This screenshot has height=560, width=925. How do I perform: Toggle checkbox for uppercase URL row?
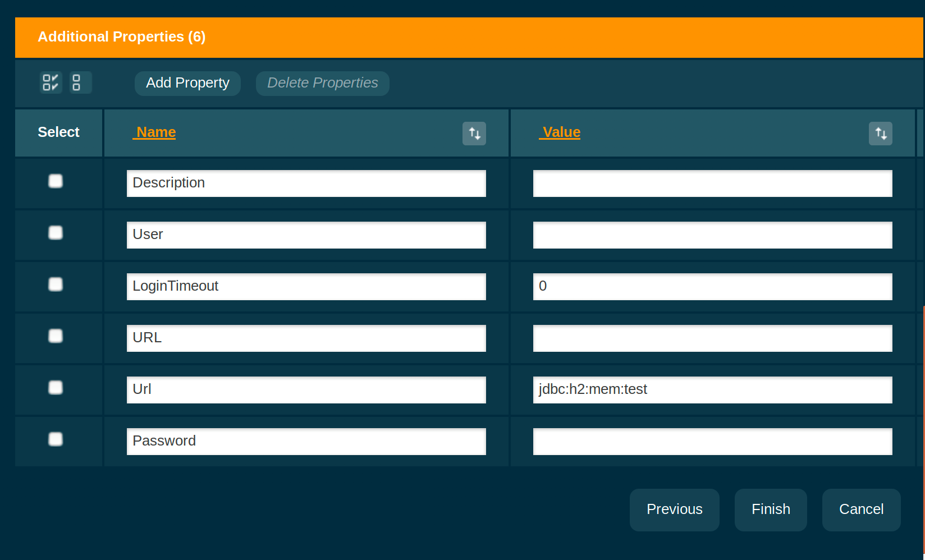[56, 336]
